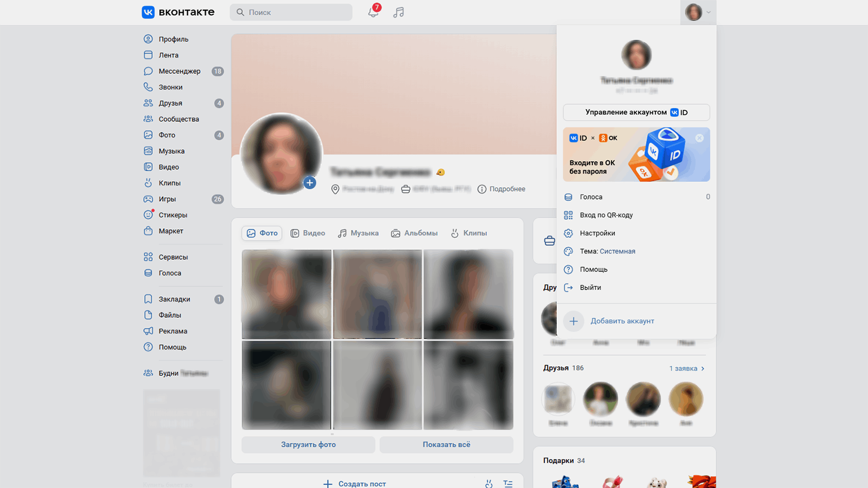Click Управление аккаунтом VK ID button
Viewport: 868px width, 488px height.
(636, 112)
